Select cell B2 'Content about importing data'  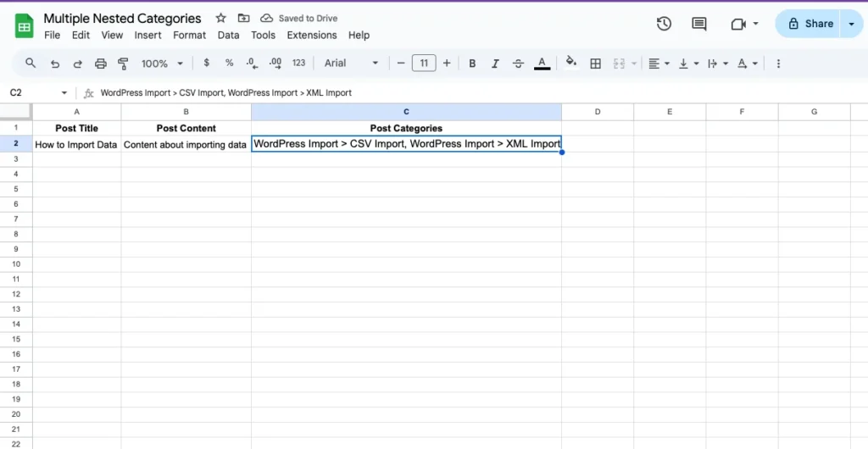pos(186,145)
